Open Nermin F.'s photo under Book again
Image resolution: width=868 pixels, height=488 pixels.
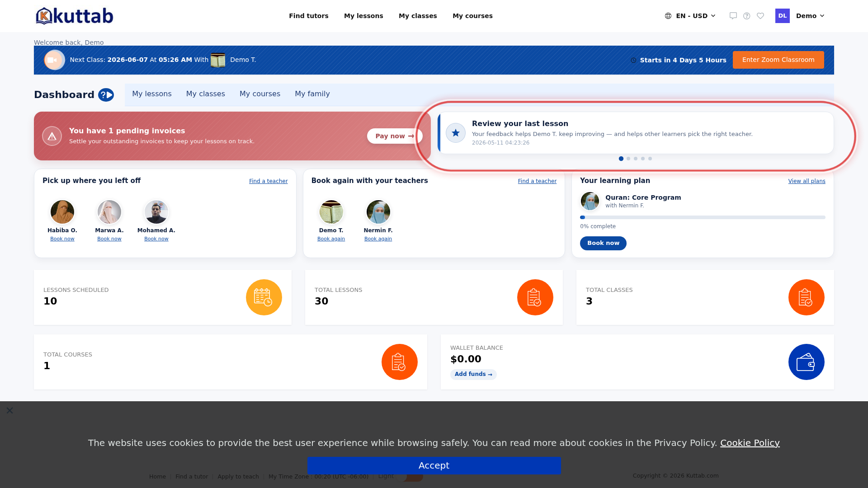click(378, 212)
